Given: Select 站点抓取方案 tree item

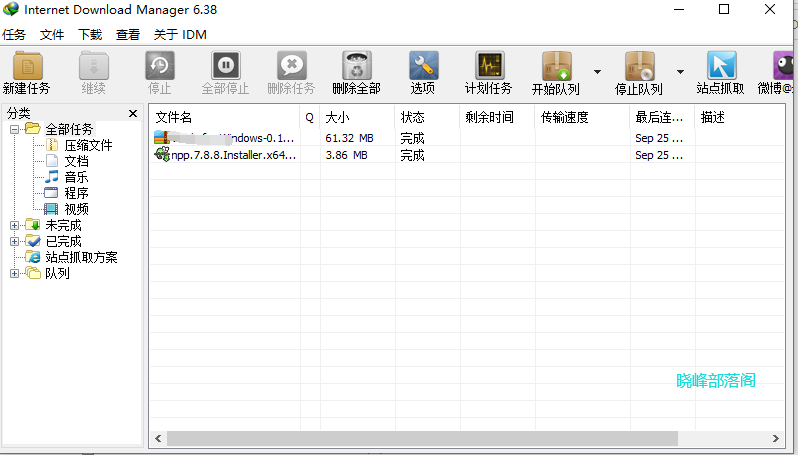Looking at the screenshot, I should coord(81,258).
